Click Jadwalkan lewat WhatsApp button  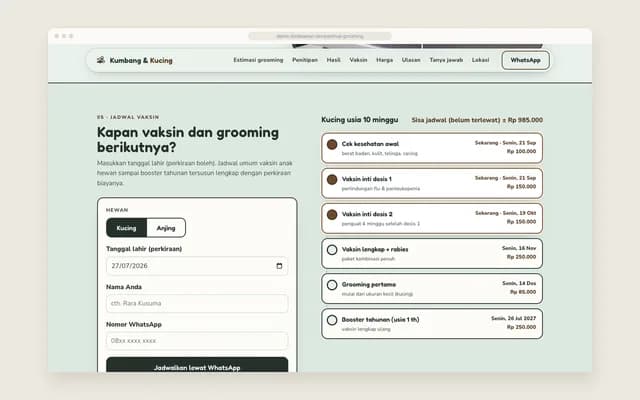(x=197, y=365)
